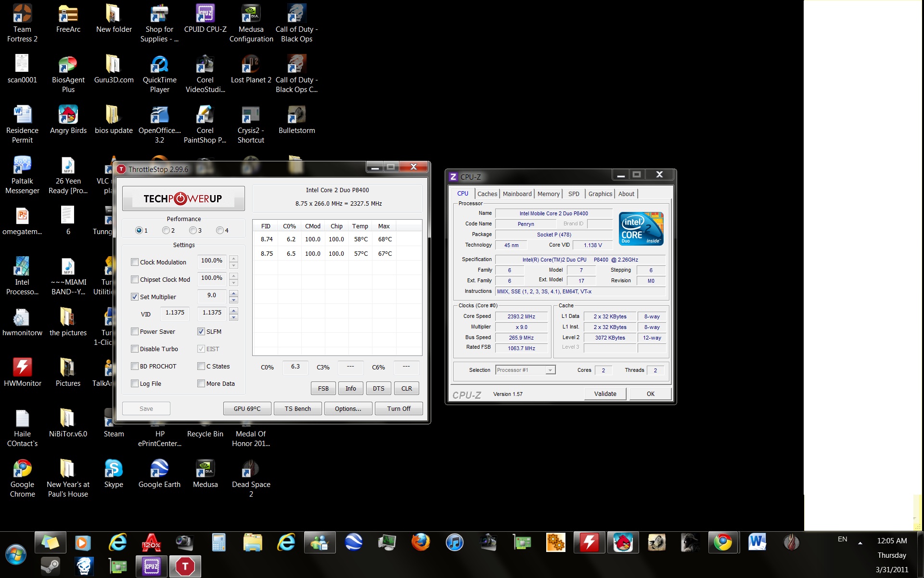This screenshot has width=924, height=578.
Task: Enable BD PROCHOT checkbox
Action: tap(135, 366)
